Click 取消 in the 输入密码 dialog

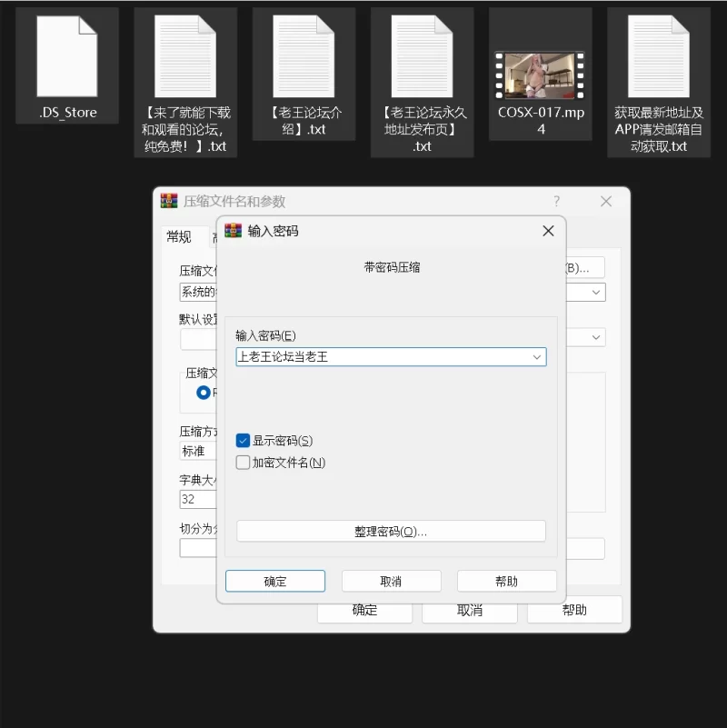tap(391, 582)
